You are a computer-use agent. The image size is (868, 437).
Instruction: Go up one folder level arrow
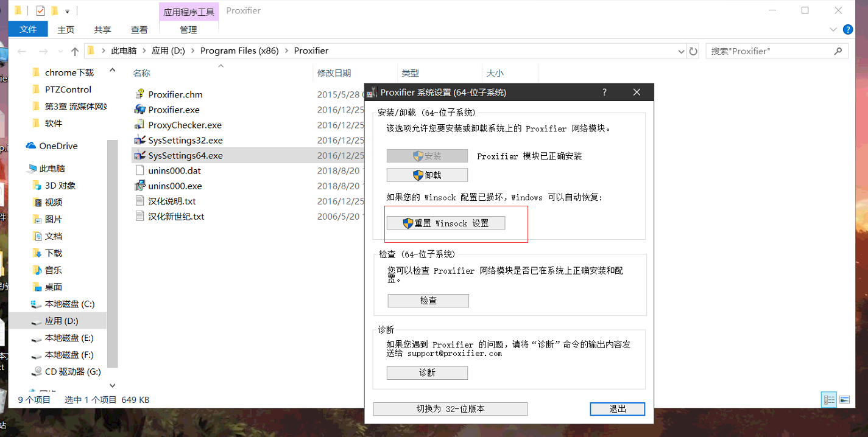point(75,51)
